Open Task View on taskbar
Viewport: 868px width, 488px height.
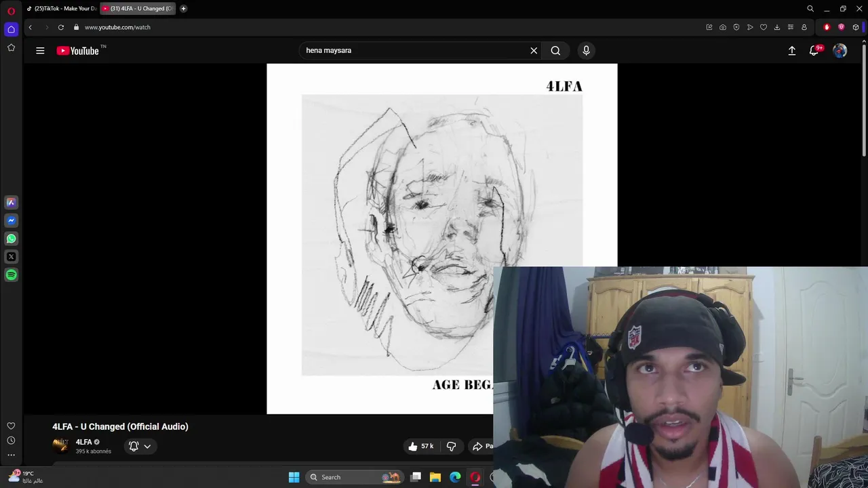(416, 477)
